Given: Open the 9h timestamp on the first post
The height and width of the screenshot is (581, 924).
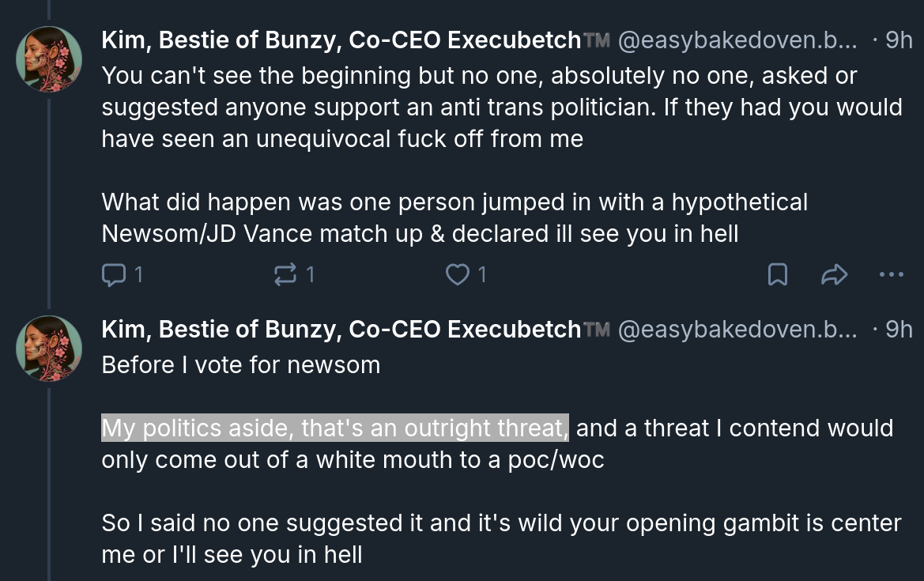Looking at the screenshot, I should (898, 40).
